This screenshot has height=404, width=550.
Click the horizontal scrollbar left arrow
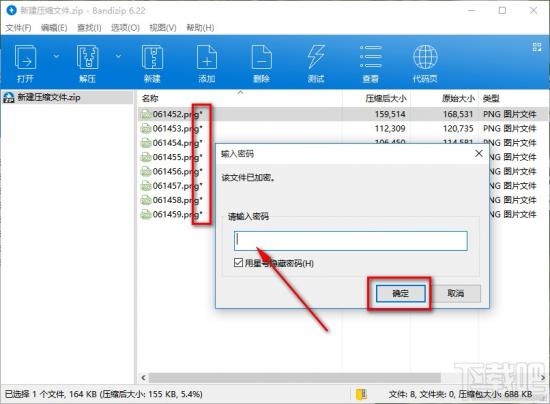143,378
